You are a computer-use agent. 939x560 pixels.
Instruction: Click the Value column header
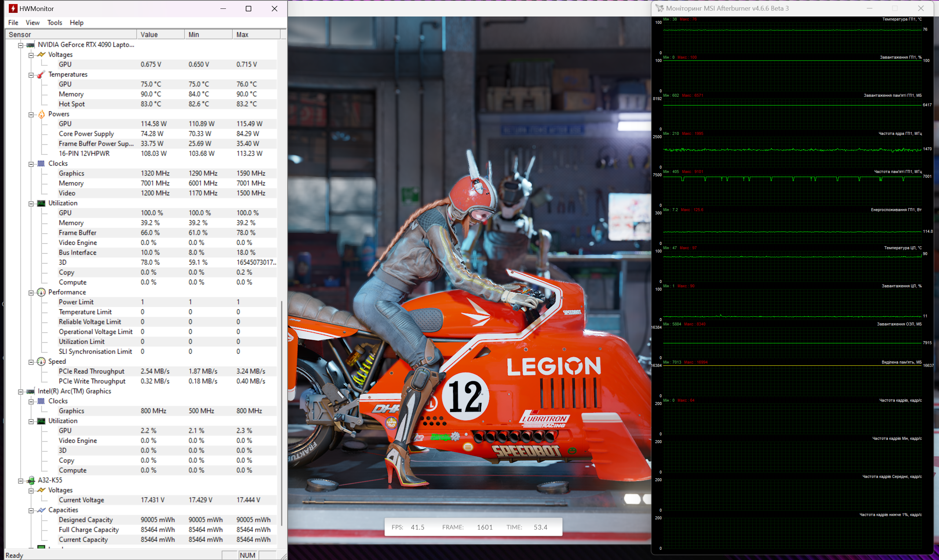(x=160, y=34)
